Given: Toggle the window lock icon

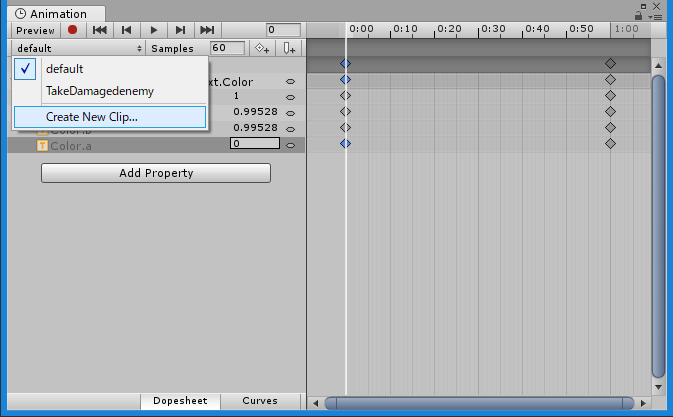Looking at the screenshot, I should coord(639,16).
